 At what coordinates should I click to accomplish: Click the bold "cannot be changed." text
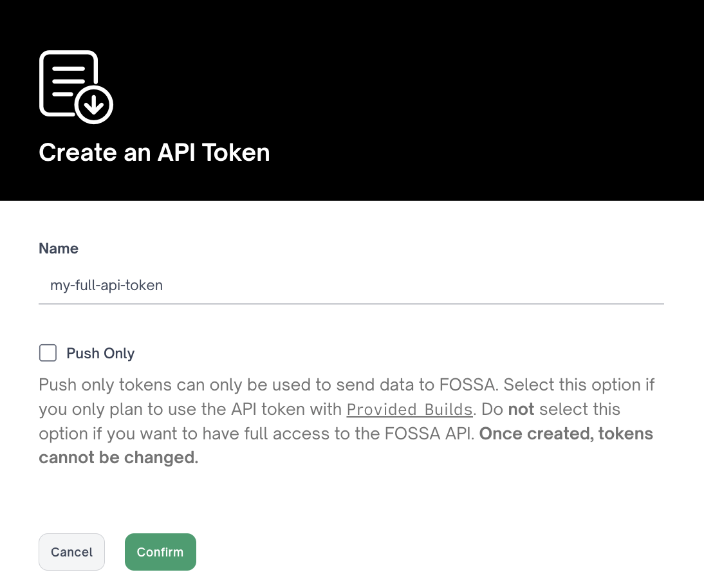(x=118, y=458)
